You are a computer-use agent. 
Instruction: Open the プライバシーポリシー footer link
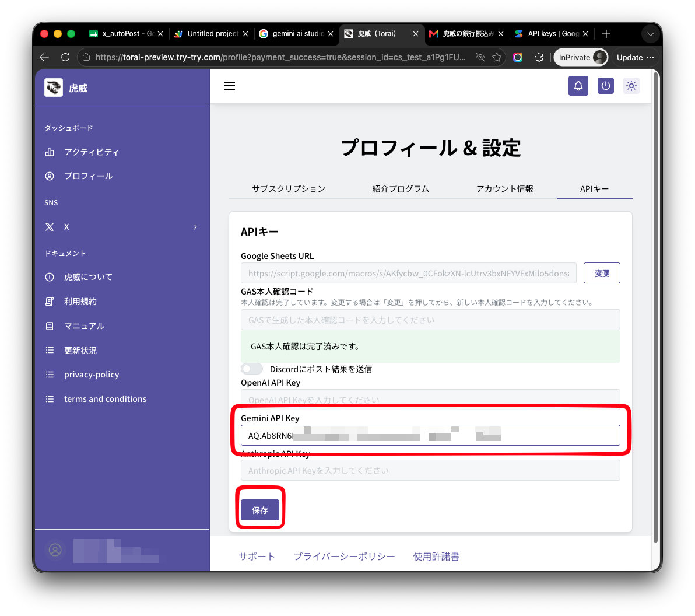(345, 556)
